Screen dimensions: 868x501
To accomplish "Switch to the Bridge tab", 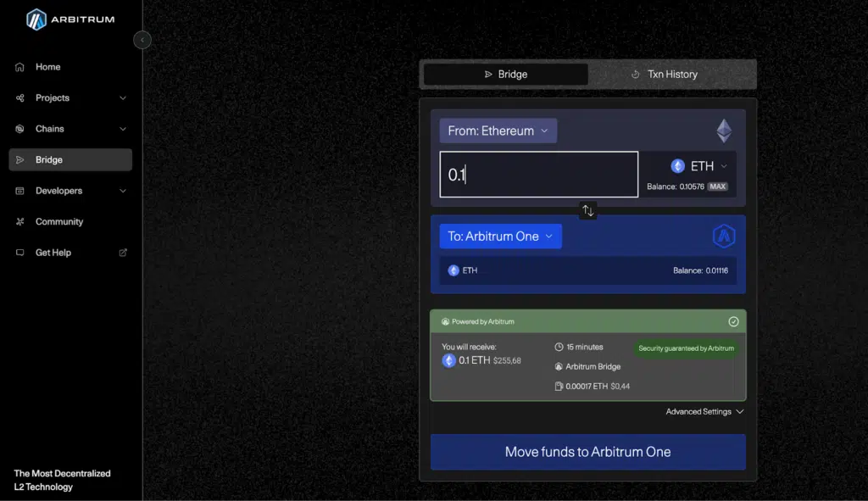I will pos(505,75).
